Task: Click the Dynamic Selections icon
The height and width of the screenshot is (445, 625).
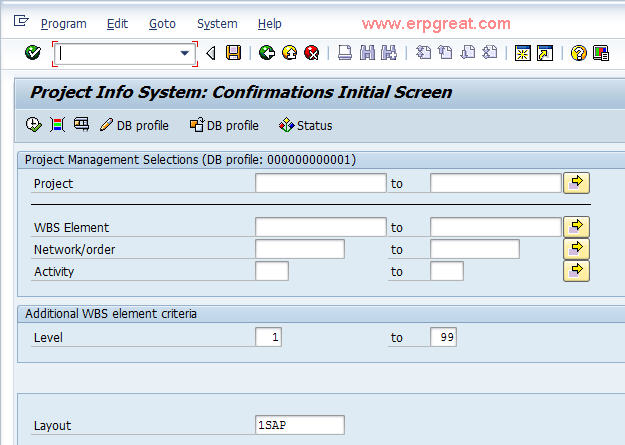Action: coord(81,124)
